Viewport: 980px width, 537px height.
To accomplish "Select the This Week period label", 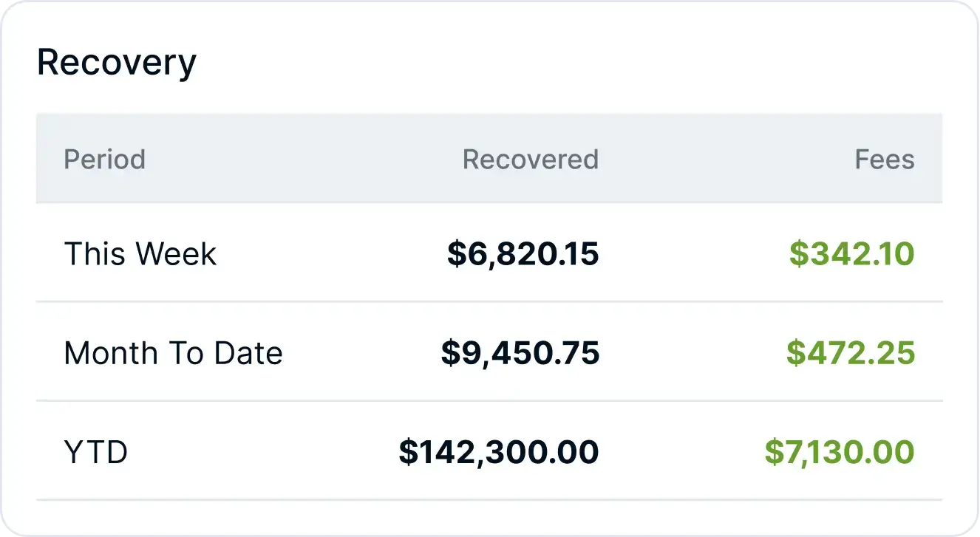I will pos(140,254).
